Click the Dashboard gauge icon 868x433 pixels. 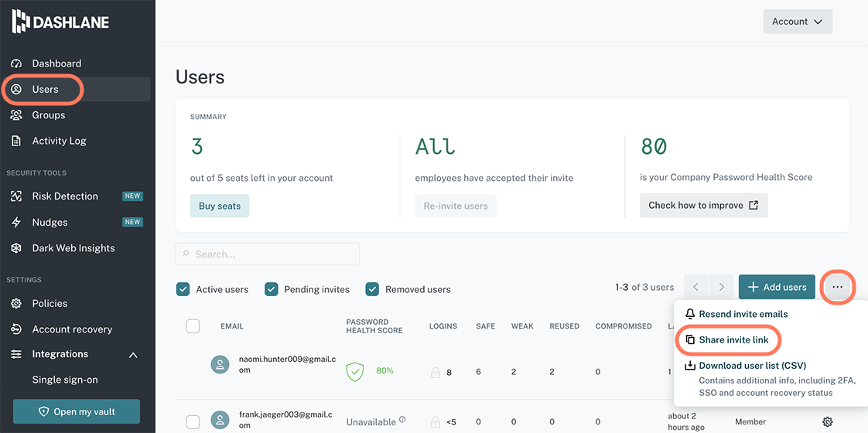[16, 63]
